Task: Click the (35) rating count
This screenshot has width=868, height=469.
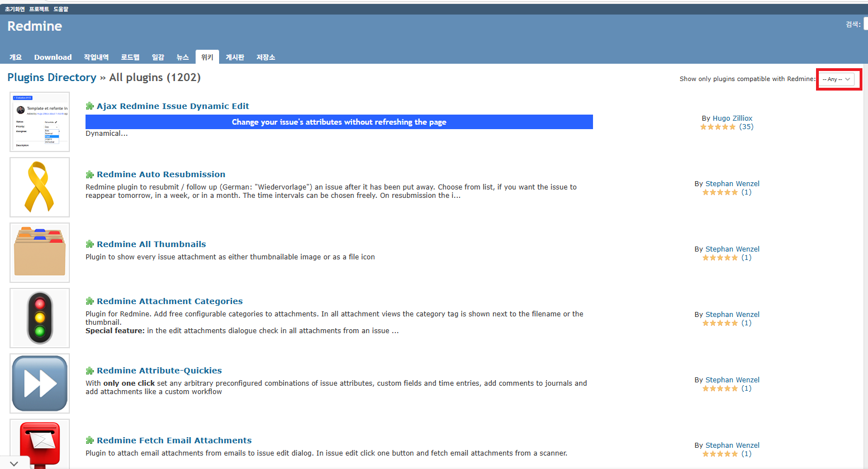Action: click(x=746, y=127)
